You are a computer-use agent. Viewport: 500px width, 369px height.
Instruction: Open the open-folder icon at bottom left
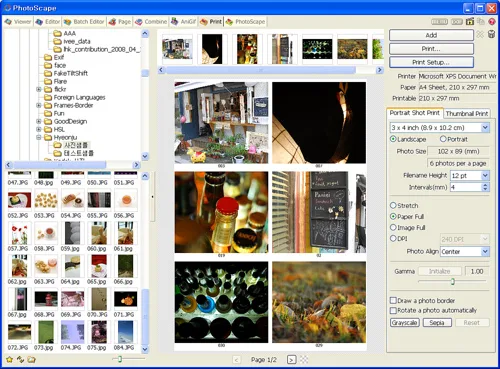pos(32,360)
